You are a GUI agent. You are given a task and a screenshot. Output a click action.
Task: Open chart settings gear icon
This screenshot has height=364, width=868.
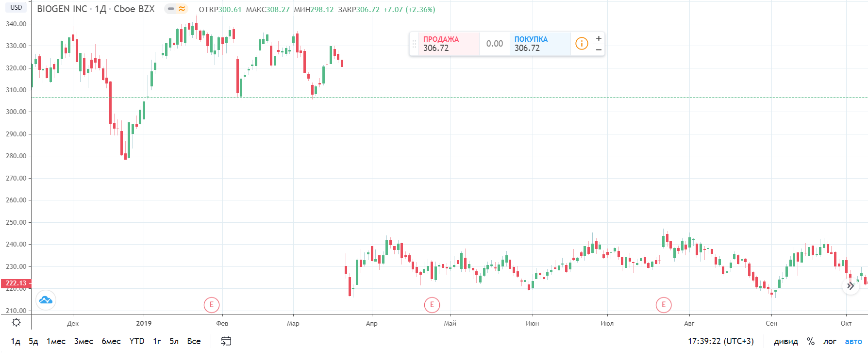pyautogui.click(x=16, y=323)
